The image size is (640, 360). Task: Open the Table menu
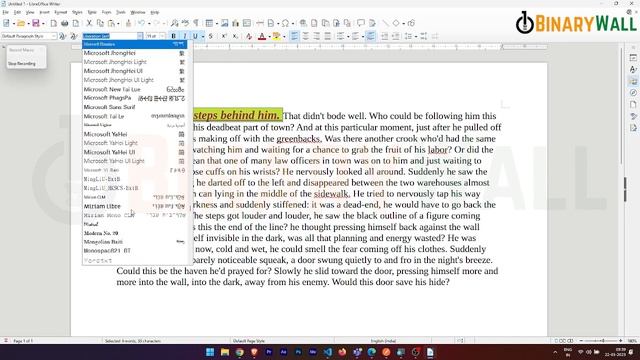92,13
